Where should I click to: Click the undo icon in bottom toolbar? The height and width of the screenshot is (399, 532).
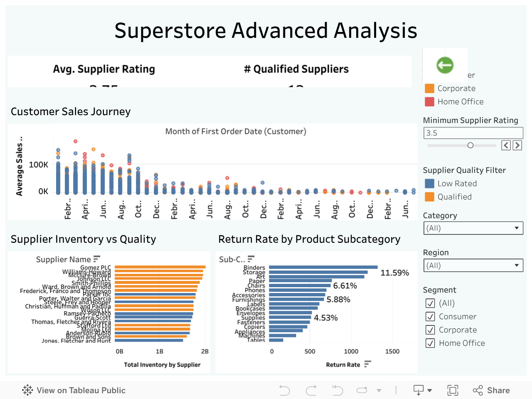(x=285, y=390)
